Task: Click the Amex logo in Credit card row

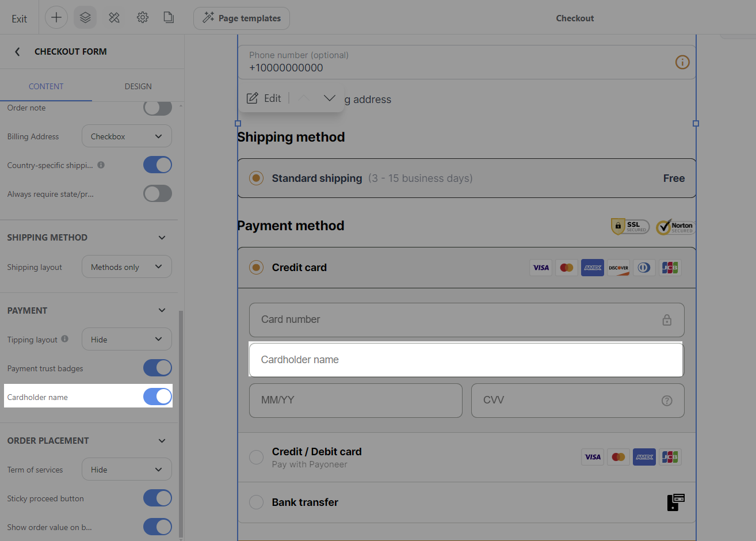Action: (593, 268)
